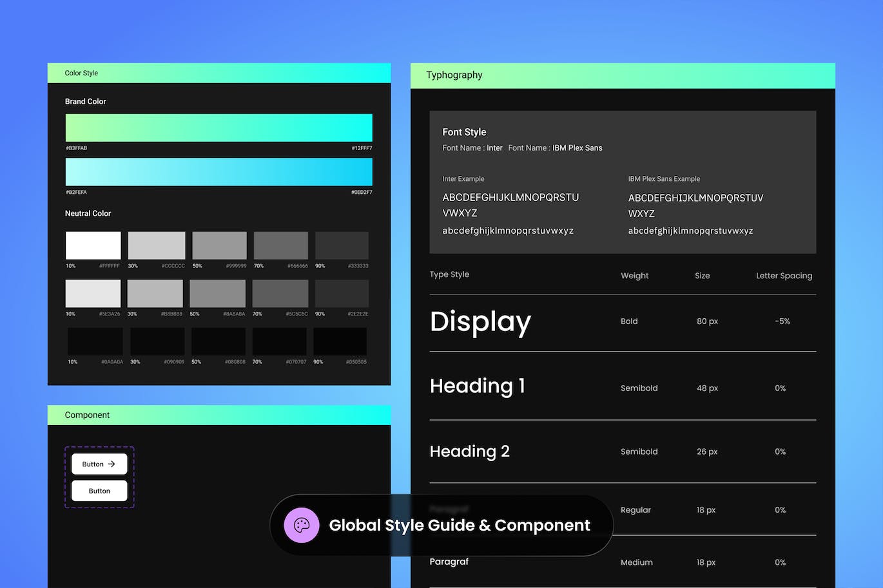The height and width of the screenshot is (588, 883).
Task: Select the Typhography panel header
Action: tap(623, 75)
